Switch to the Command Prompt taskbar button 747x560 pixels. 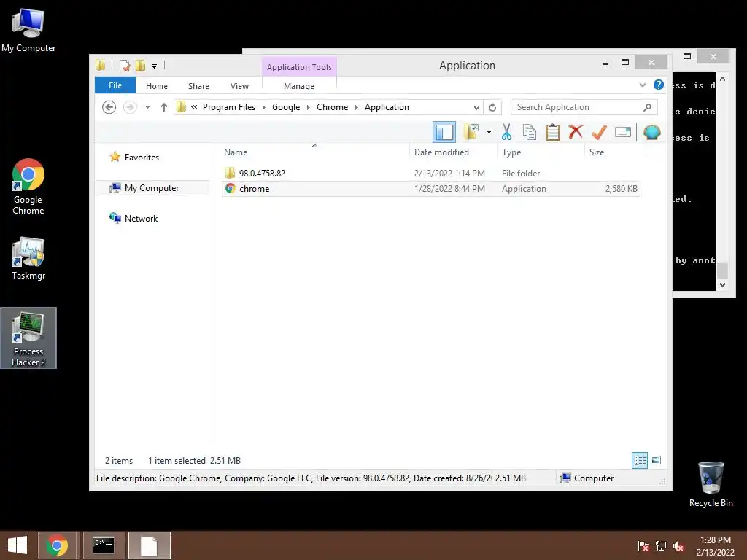104,545
